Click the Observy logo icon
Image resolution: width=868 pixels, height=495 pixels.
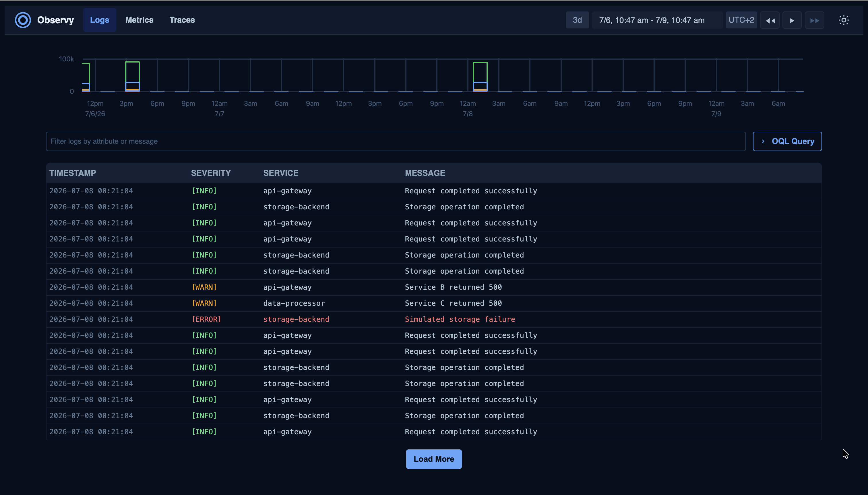pos(23,20)
